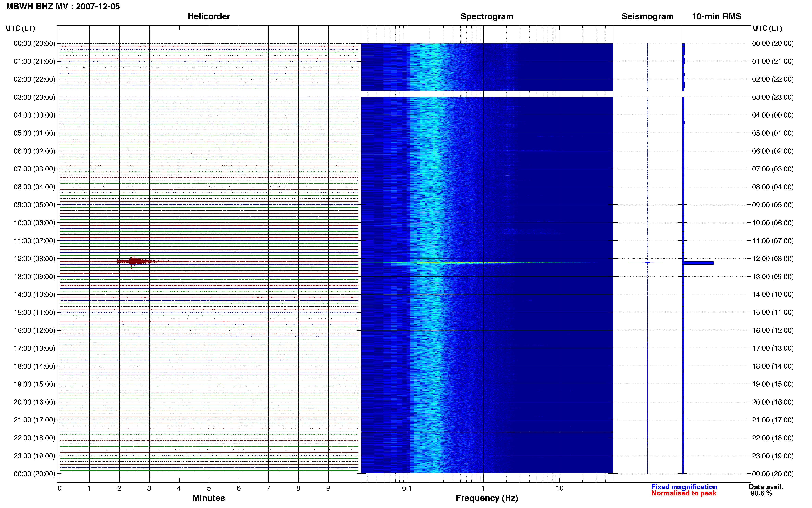Click the left 'UTC (LT)' axis label
Image resolution: width=812 pixels, height=508 pixels.
21,28
